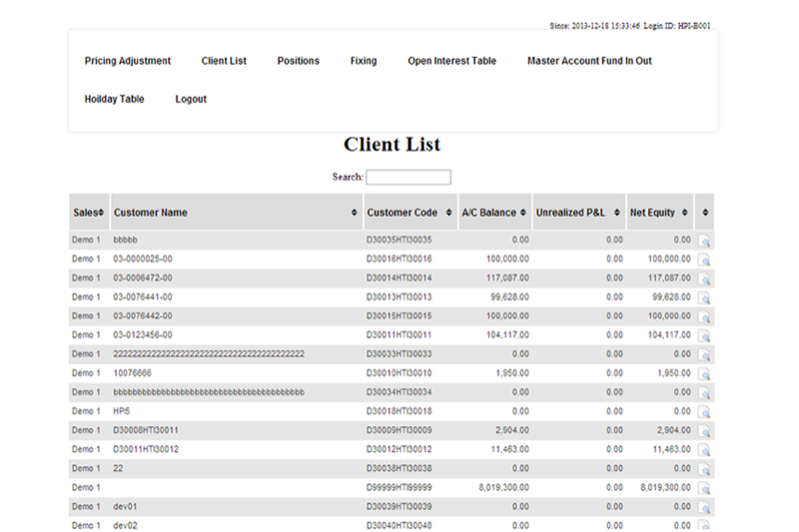Viewport: 799px width, 532px height.
Task: View details icon for dev01 row
Action: point(704,507)
